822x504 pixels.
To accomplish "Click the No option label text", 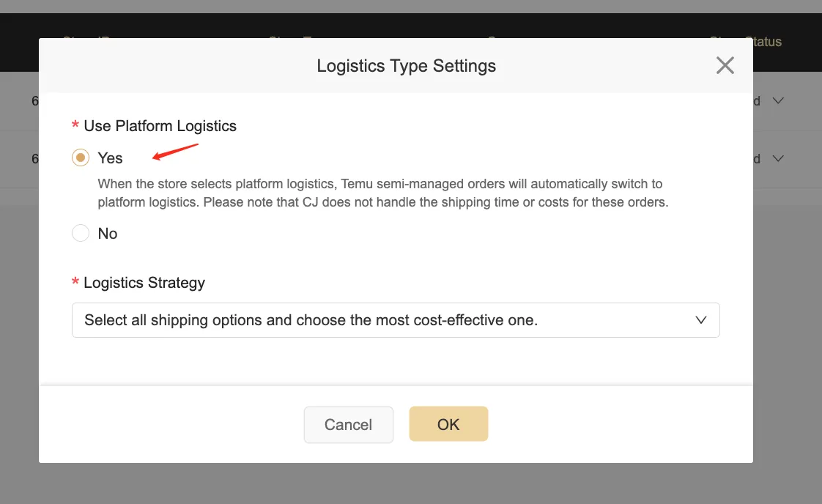I will click(x=108, y=234).
